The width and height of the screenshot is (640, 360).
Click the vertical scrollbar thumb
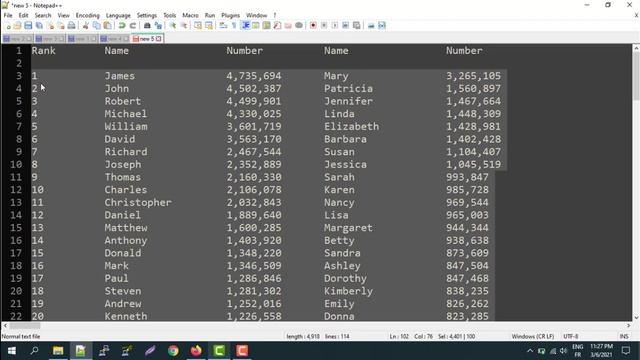pyautogui.click(x=636, y=76)
